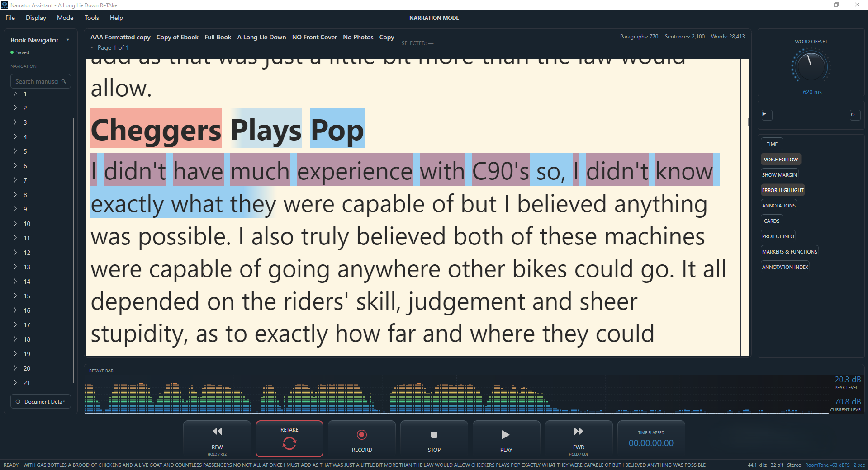Open the Document Details dropdown
The height and width of the screenshot is (470, 868).
click(41, 401)
